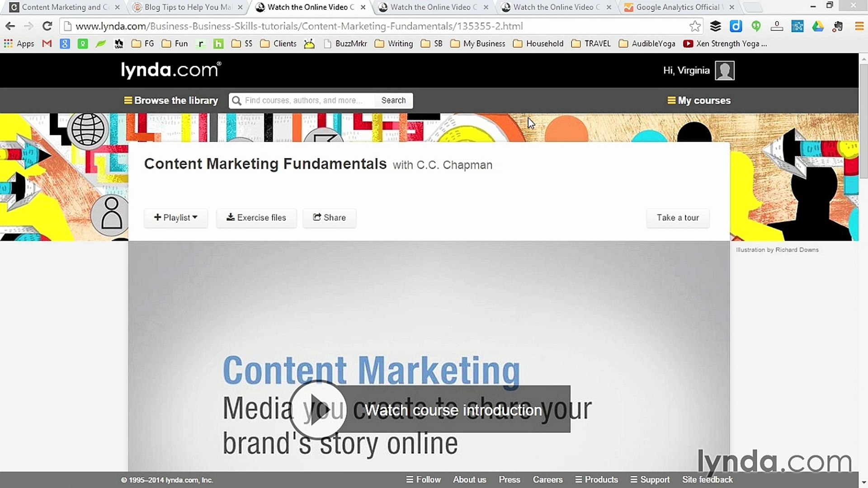Click the blue Diigo extension icon
868x488 pixels.
(736, 26)
